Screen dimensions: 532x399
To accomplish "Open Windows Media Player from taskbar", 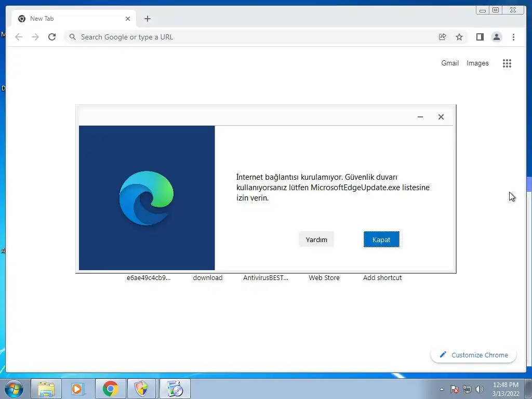I will click(78, 389).
